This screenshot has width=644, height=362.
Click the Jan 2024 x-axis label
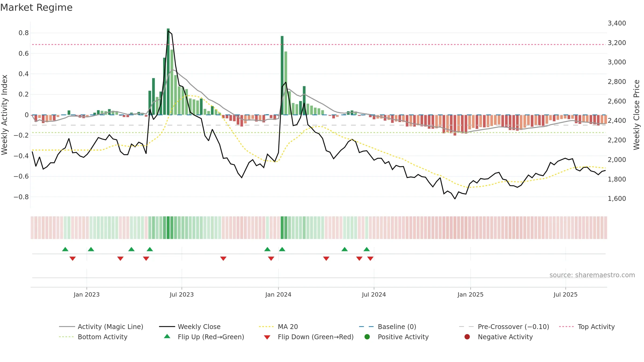pyautogui.click(x=278, y=294)
